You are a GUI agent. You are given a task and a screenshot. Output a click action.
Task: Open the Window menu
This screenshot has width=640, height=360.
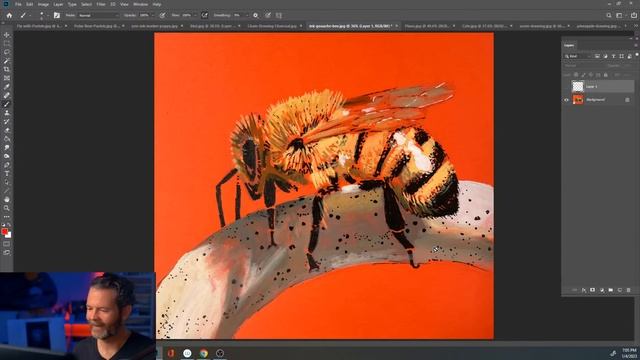pyautogui.click(x=140, y=4)
